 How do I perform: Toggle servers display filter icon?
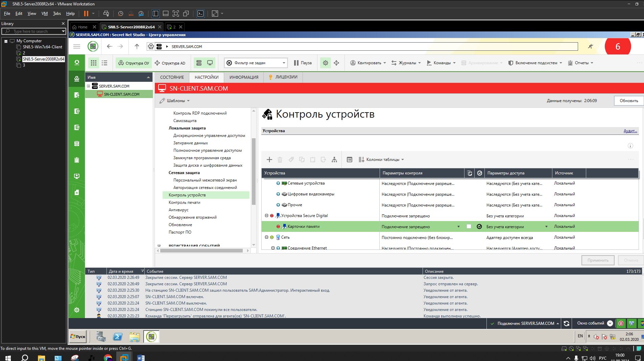pyautogui.click(x=199, y=63)
